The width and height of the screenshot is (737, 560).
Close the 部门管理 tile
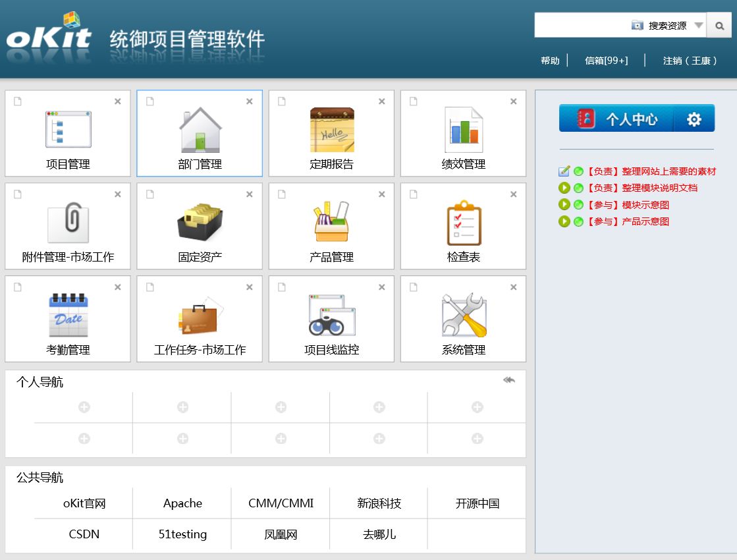coord(250,101)
